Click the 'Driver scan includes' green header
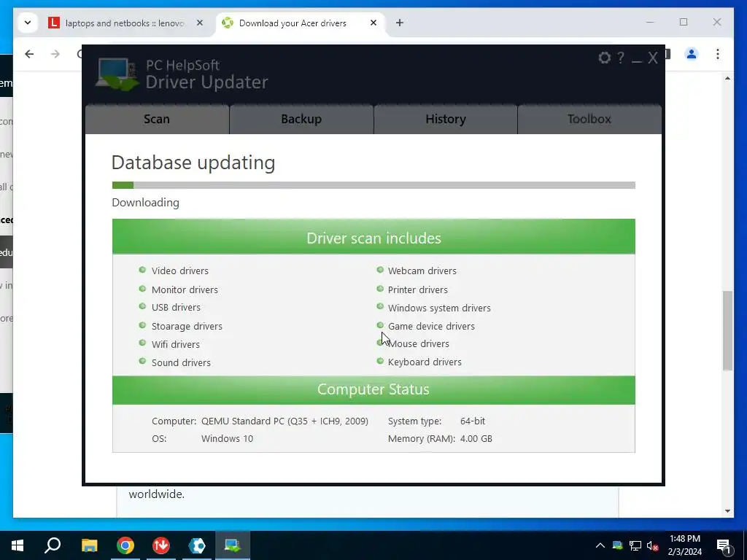 (x=373, y=237)
